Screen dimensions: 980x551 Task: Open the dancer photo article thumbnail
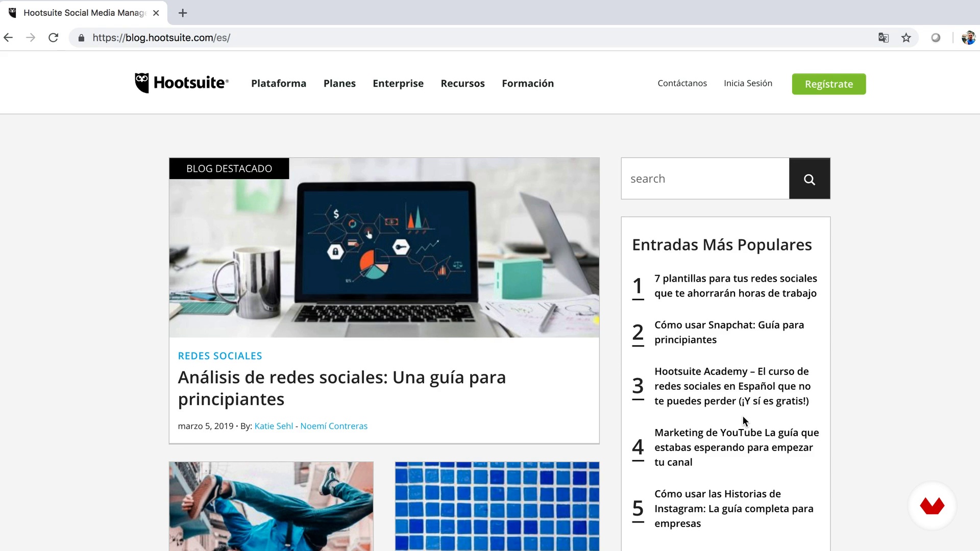click(271, 506)
